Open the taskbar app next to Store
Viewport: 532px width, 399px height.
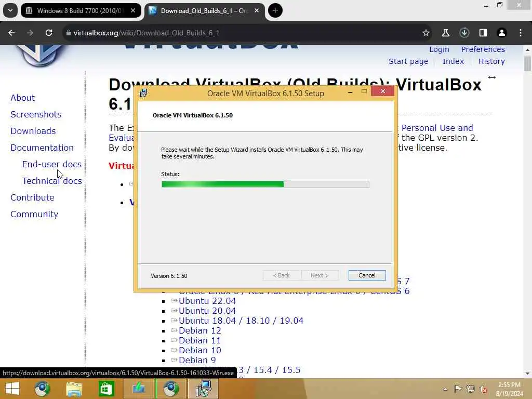138,389
